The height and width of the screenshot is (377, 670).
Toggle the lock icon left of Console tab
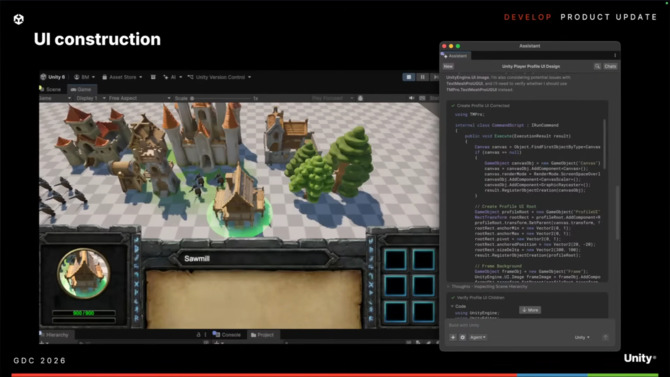pyautogui.click(x=198, y=335)
